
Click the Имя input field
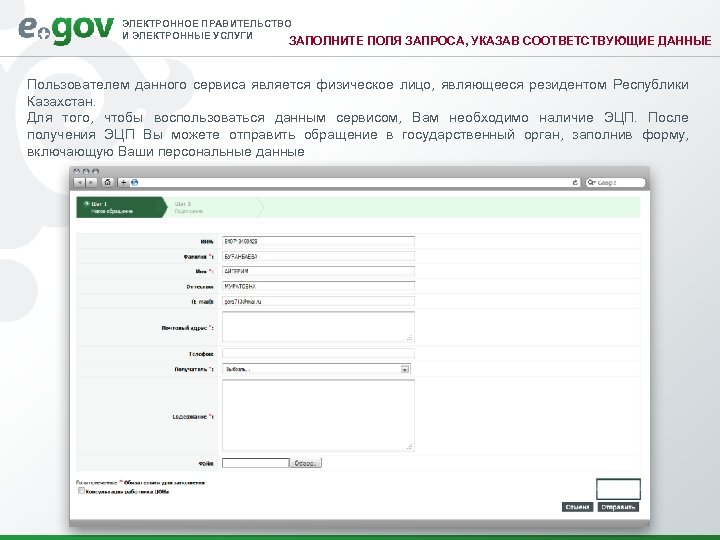318,271
